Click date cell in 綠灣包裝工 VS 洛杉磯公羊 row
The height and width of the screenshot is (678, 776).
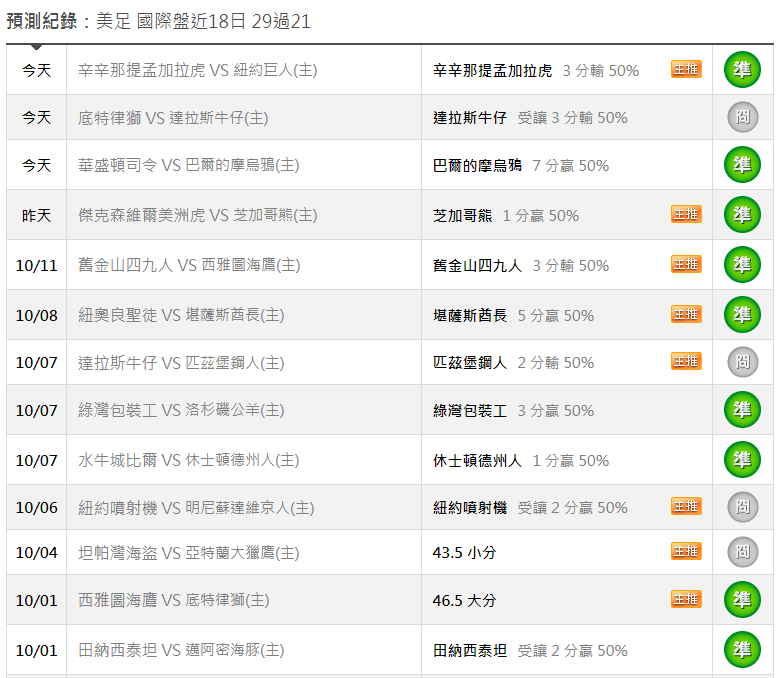[37, 410]
